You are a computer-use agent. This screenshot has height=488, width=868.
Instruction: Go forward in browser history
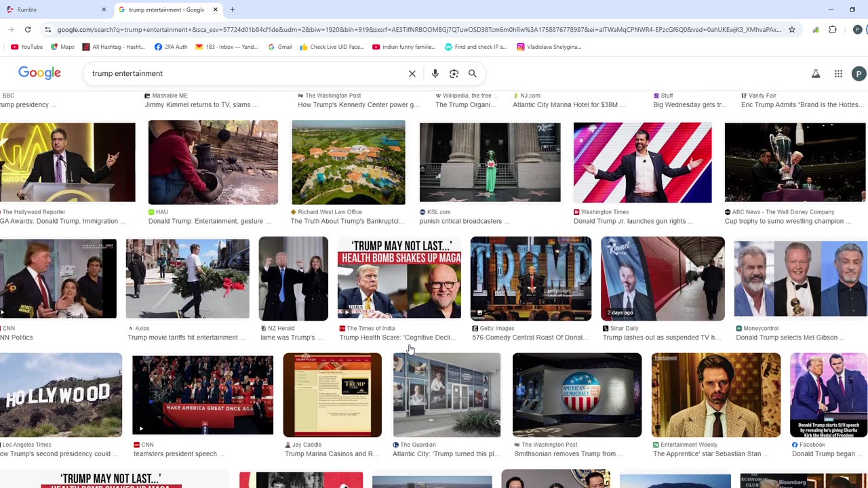tap(11, 30)
